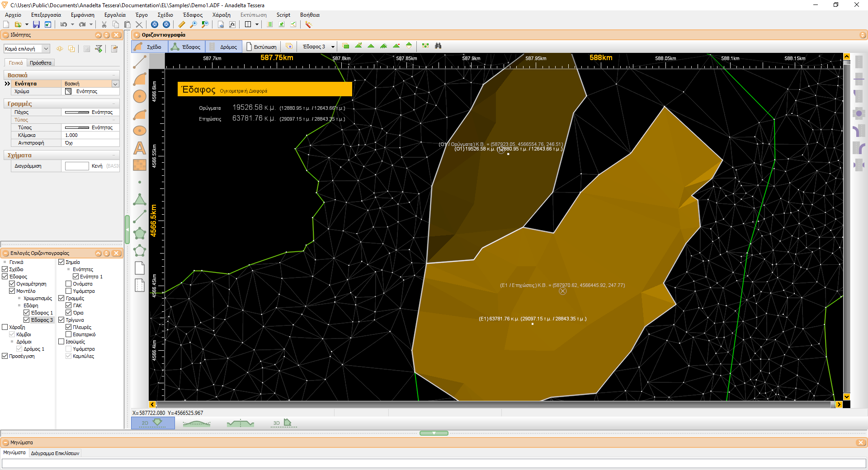Select the ellipse drawing tool
The width and height of the screenshot is (868, 470).
[140, 131]
